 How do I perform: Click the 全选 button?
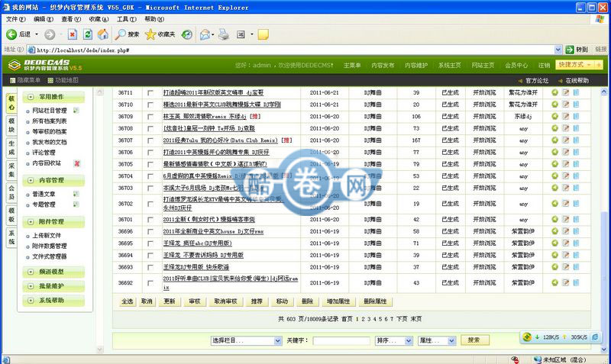point(127,301)
